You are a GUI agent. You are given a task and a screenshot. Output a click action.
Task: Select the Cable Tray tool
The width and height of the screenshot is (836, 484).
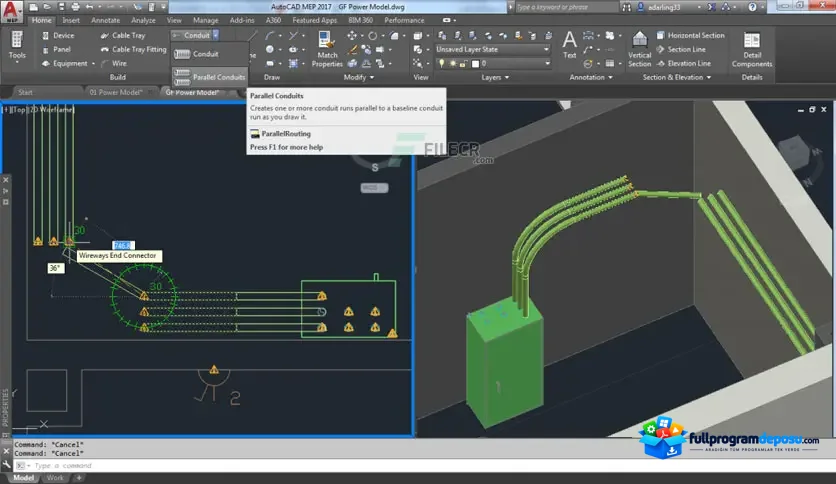pyautogui.click(x=123, y=35)
